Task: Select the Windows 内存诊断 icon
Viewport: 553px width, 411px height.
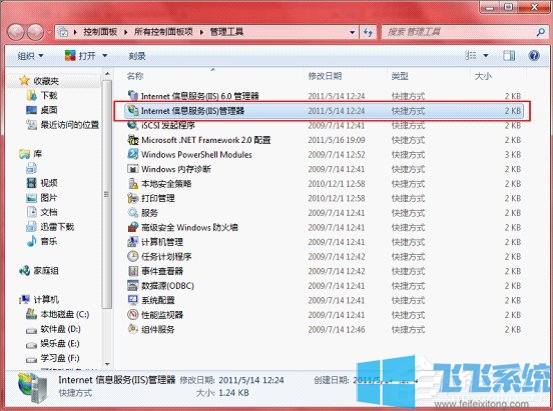Action: click(133, 169)
